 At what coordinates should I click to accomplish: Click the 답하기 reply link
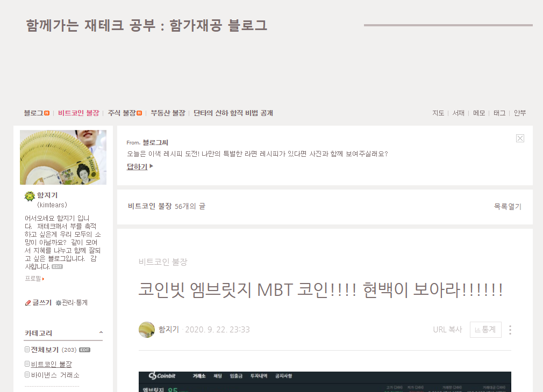[140, 167]
